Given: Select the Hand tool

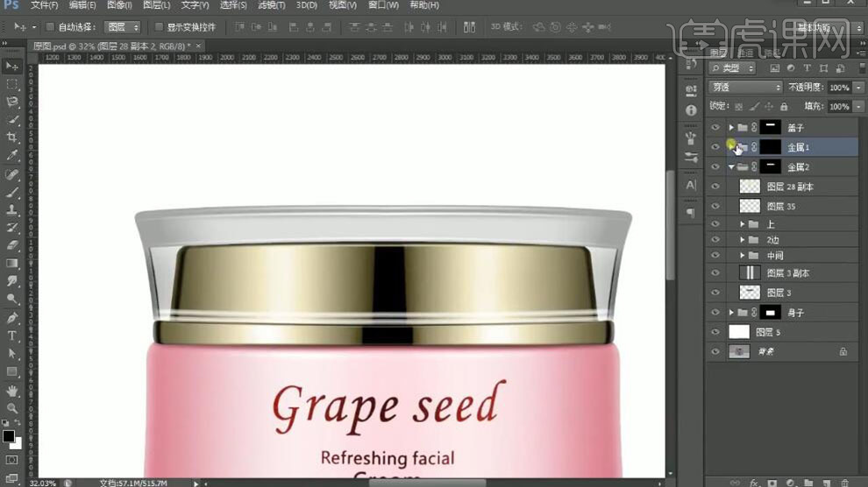Looking at the screenshot, I should coord(11,391).
